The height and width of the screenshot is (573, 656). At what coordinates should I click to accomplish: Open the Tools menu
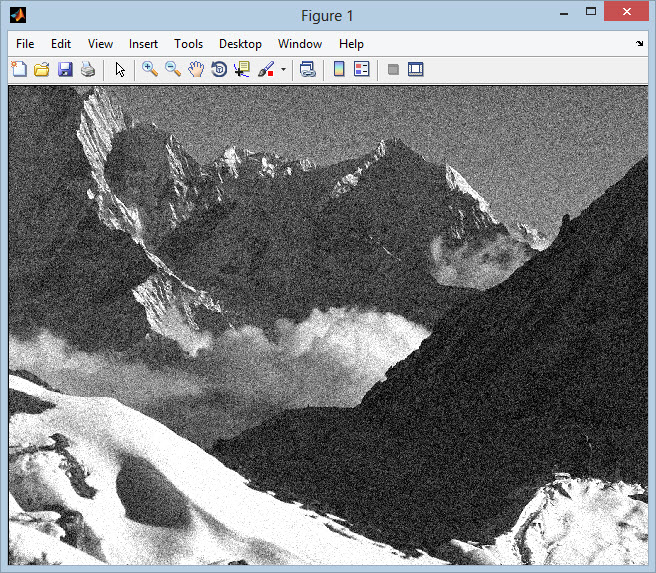point(189,44)
